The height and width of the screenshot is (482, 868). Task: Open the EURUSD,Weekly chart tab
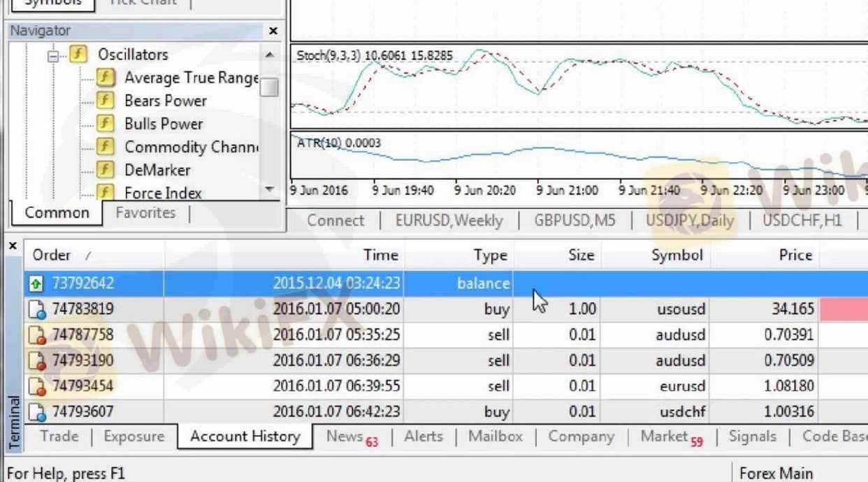449,220
